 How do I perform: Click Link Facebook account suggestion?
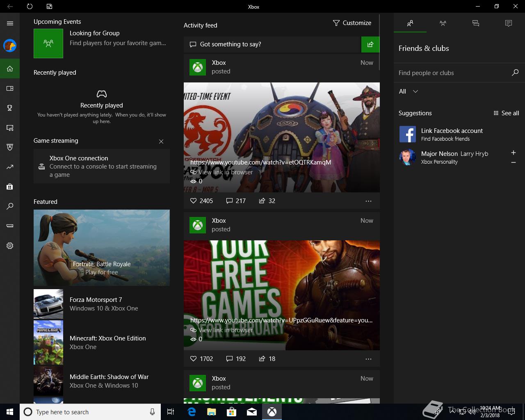point(459,134)
